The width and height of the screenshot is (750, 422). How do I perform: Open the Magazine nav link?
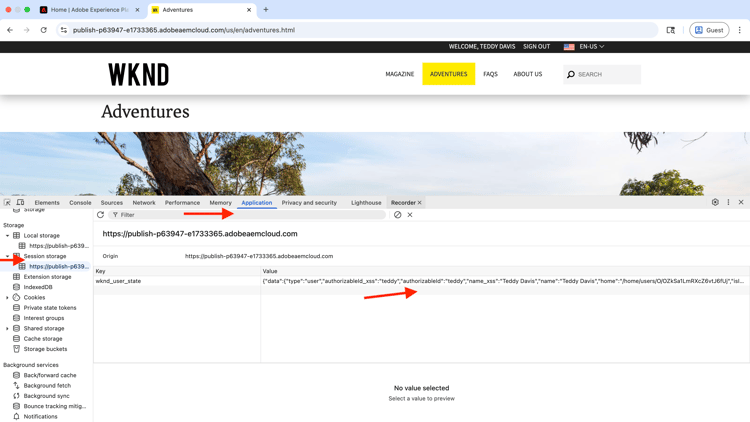[x=400, y=74]
